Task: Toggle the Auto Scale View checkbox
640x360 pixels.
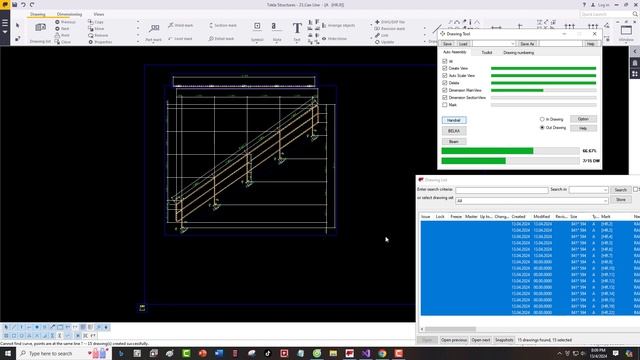Action: click(x=444, y=76)
